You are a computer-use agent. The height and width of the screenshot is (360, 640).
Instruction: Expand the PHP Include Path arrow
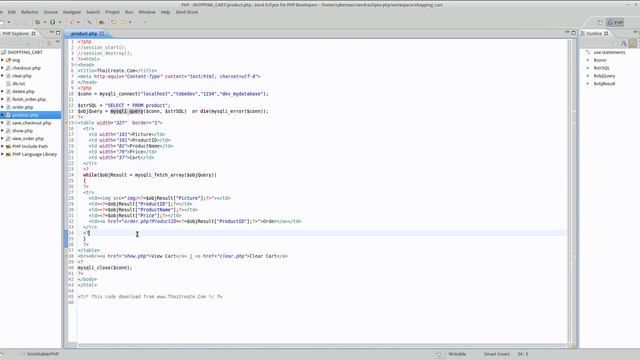pyautogui.click(x=2, y=146)
